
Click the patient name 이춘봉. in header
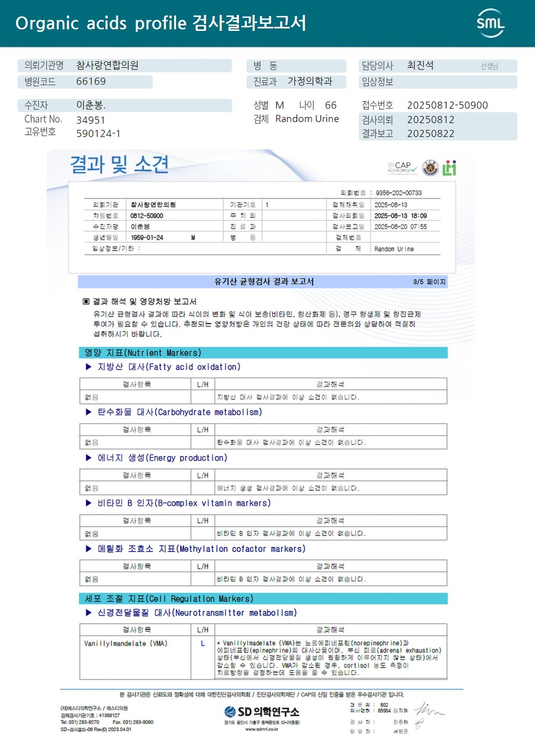click(91, 105)
